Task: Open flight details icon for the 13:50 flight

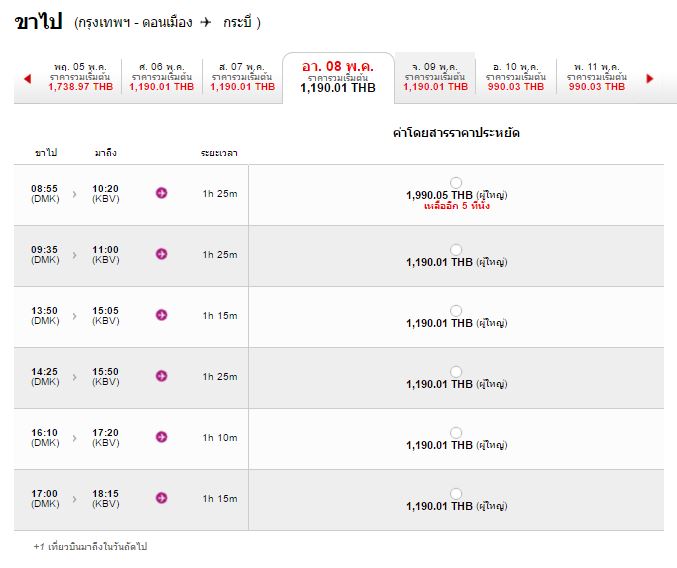Action: (161, 315)
